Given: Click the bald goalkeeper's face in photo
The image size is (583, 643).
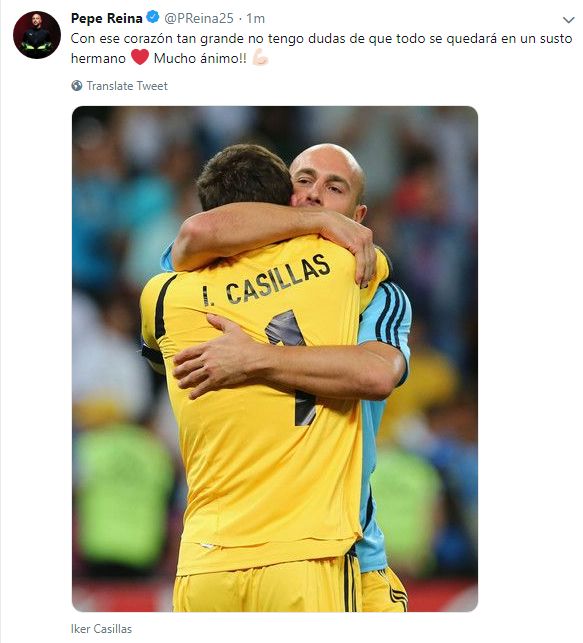Looking at the screenshot, I should pyautogui.click(x=326, y=182).
